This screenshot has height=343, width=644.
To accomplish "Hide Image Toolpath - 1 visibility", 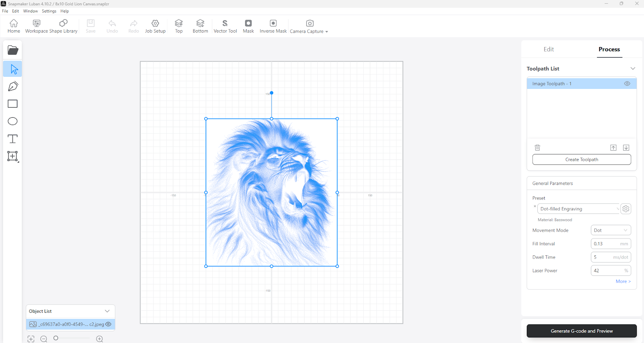I will [627, 84].
